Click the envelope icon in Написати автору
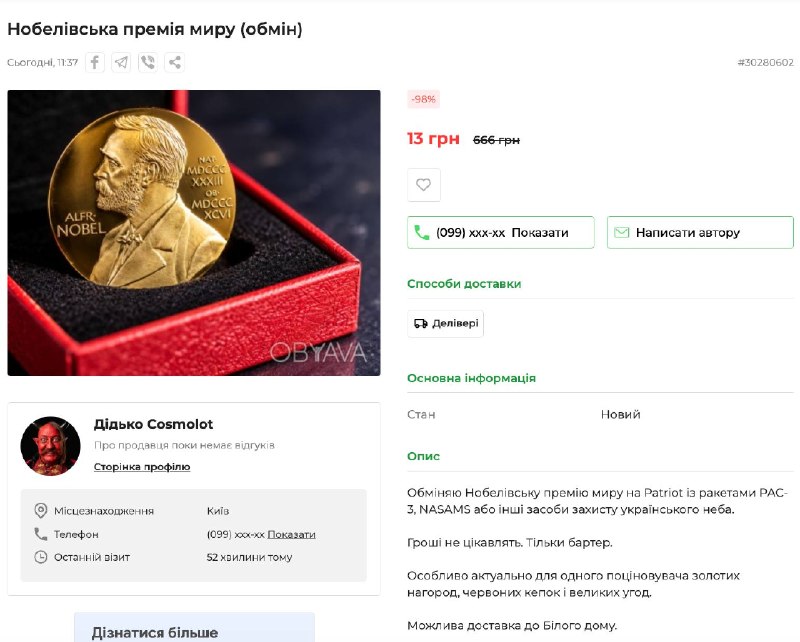Image resolution: width=800 pixels, height=642 pixels. 621,233
